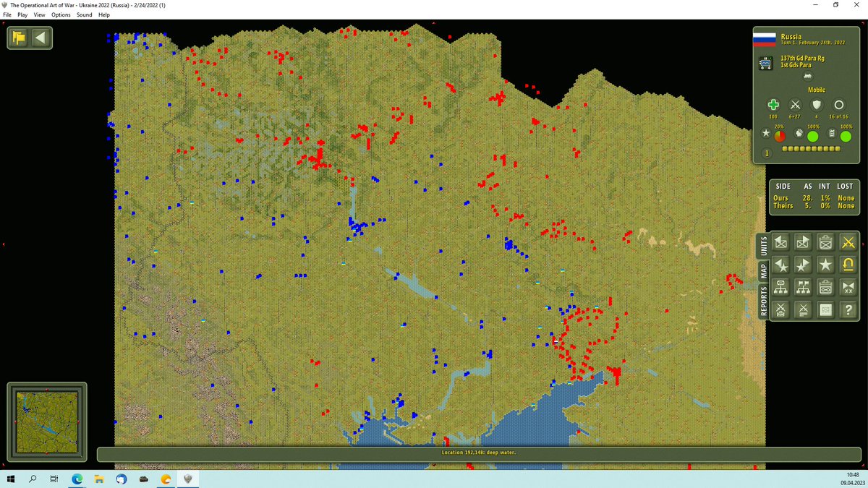Open the Options menu
The image size is (868, 488).
pos(61,14)
